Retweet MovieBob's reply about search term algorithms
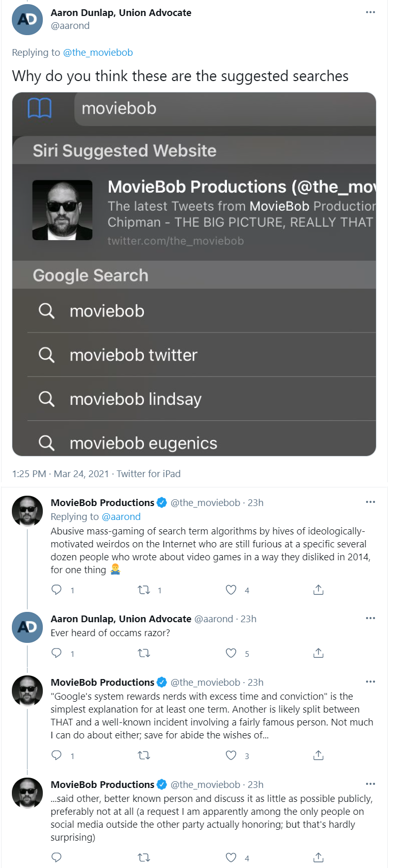394x868 pixels. 144,590
